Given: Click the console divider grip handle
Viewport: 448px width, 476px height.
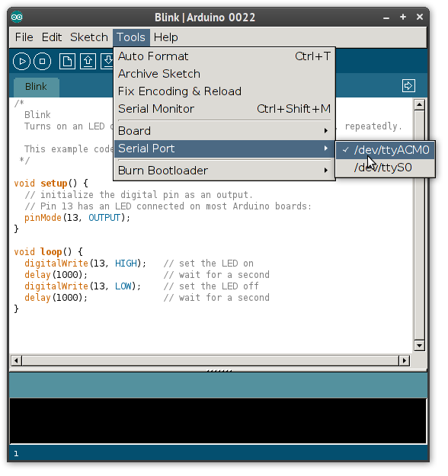Looking at the screenshot, I should (x=219, y=371).
